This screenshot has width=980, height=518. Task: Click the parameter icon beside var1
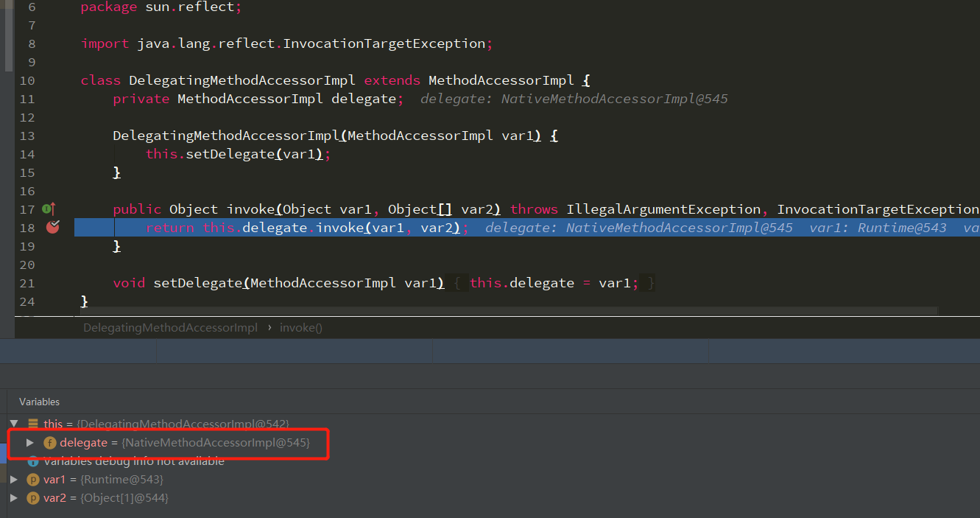click(x=33, y=480)
